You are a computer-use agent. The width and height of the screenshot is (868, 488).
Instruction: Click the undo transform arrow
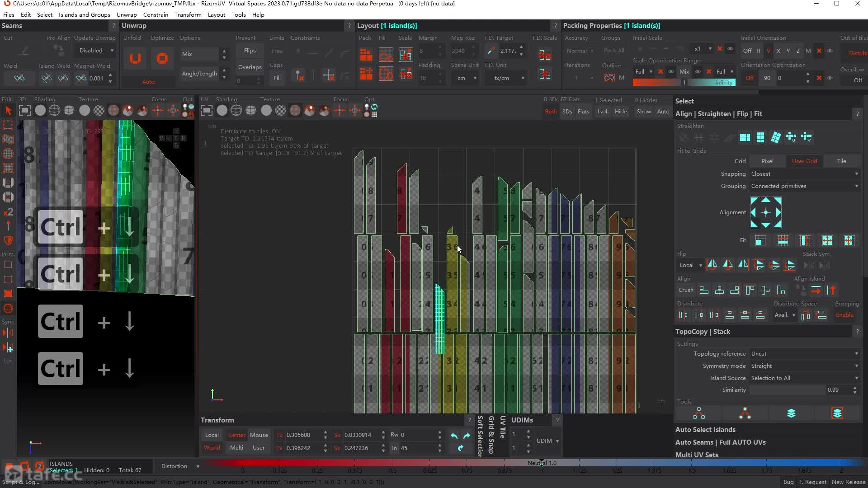pyautogui.click(x=454, y=436)
